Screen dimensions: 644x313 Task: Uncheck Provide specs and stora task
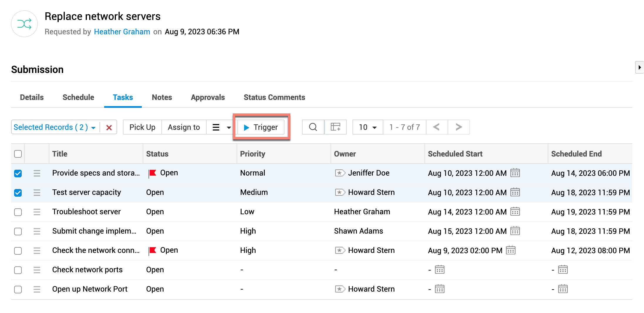point(18,173)
